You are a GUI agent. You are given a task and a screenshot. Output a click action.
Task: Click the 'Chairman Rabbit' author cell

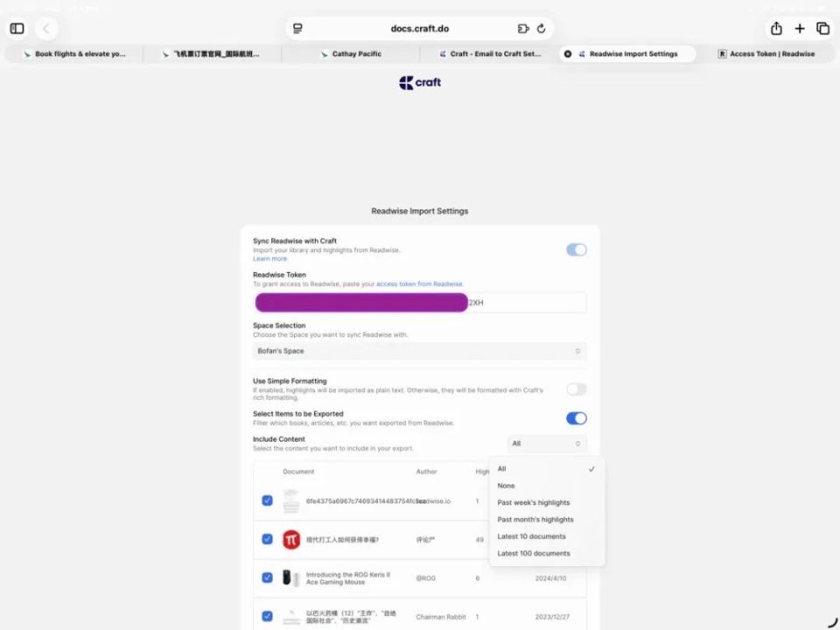(x=441, y=617)
